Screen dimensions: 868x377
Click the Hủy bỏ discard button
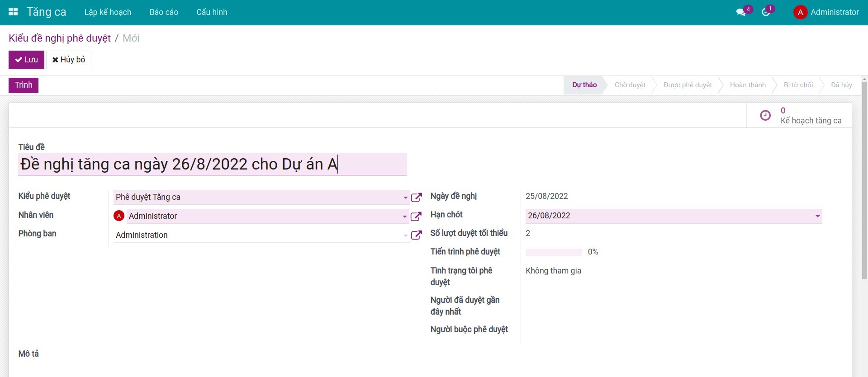[x=69, y=60]
